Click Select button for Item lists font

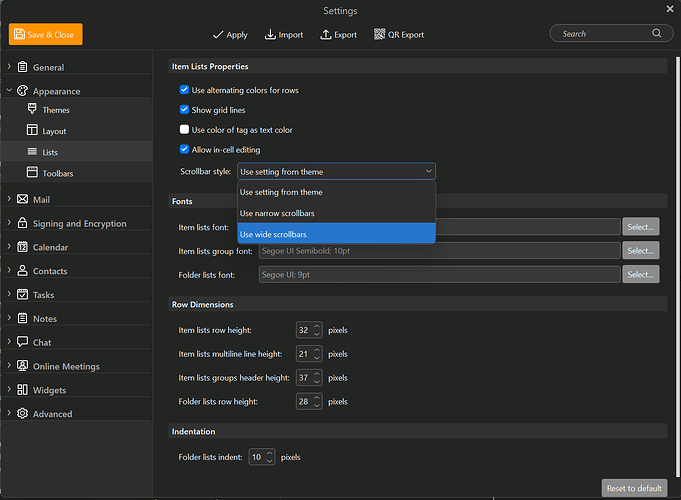[x=641, y=227]
